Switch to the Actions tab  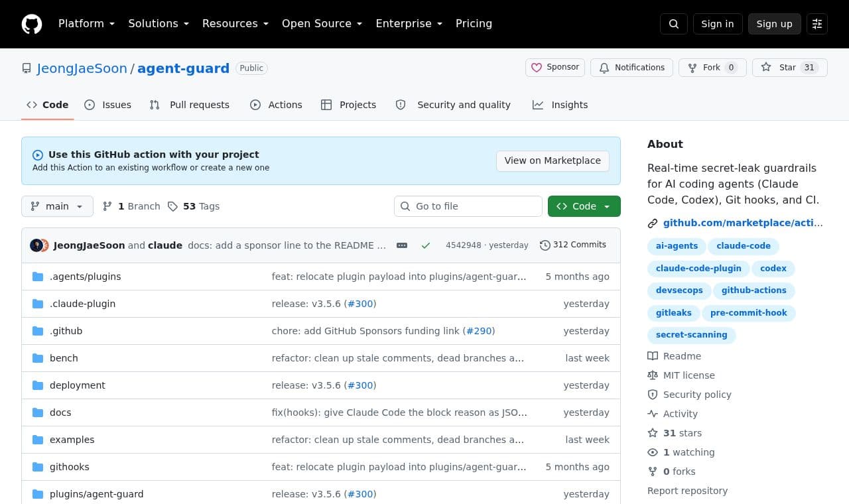pyautogui.click(x=276, y=105)
